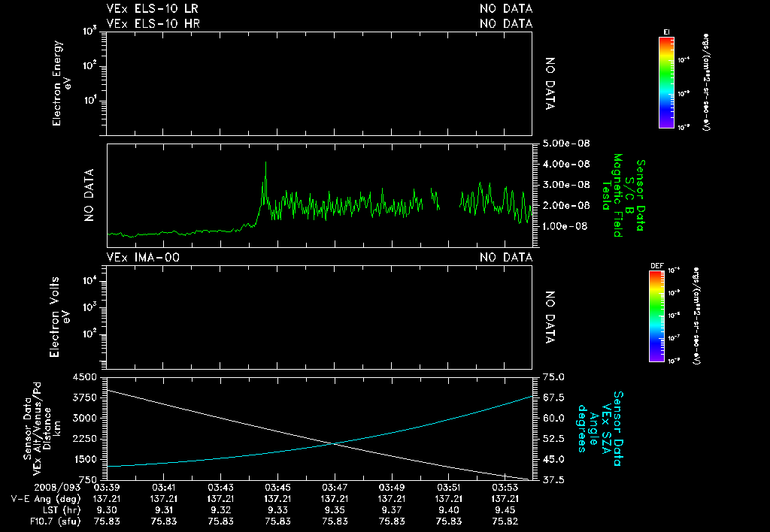This screenshot has width=770, height=532.
Task: Click the LST value '9.35'
Action: [335, 510]
